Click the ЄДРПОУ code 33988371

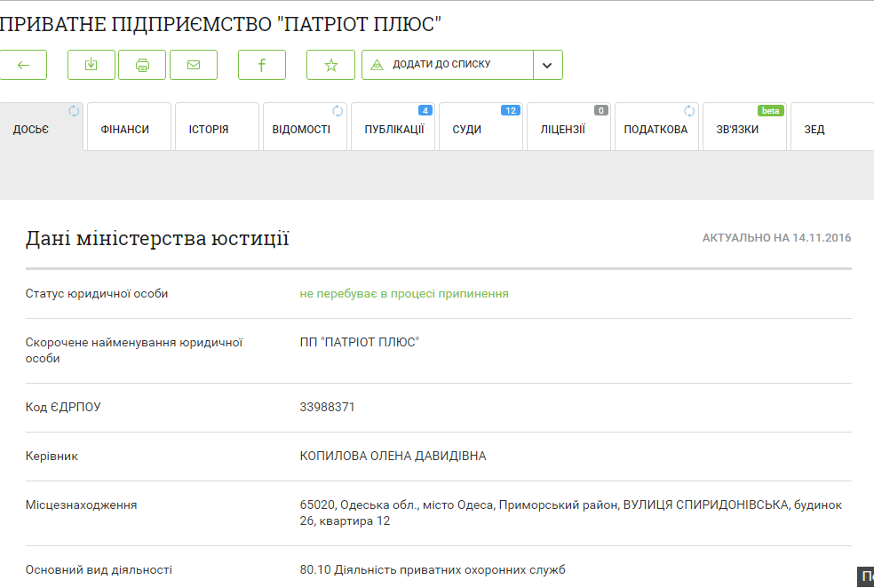[x=328, y=408]
